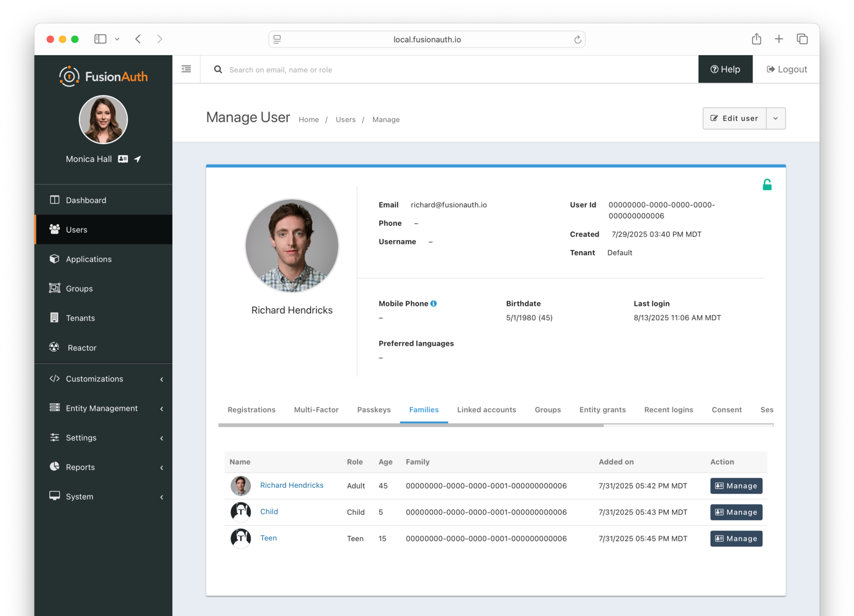This screenshot has height=616, width=854.
Task: Open Help from the top bar
Action: tap(725, 69)
